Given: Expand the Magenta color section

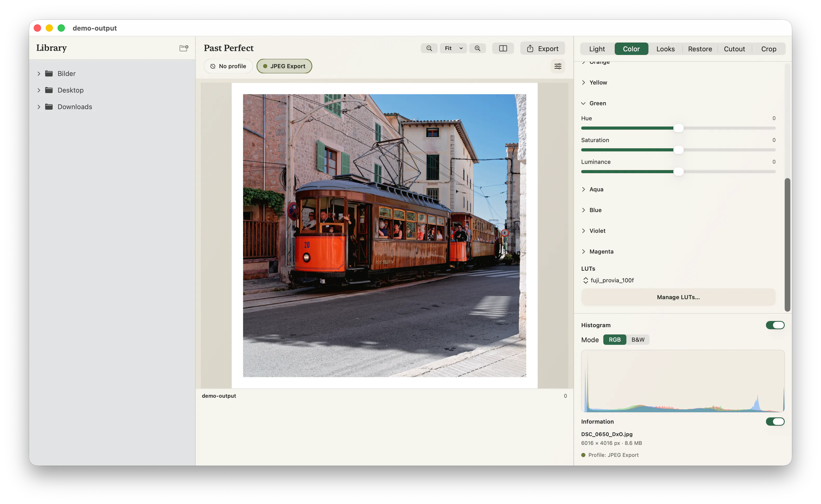Looking at the screenshot, I should [x=584, y=252].
